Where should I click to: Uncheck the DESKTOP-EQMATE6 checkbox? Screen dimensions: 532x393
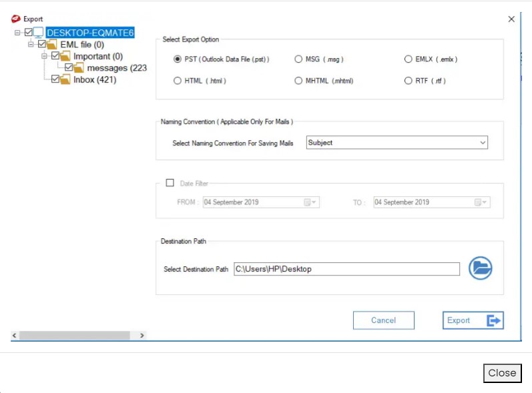(29, 33)
